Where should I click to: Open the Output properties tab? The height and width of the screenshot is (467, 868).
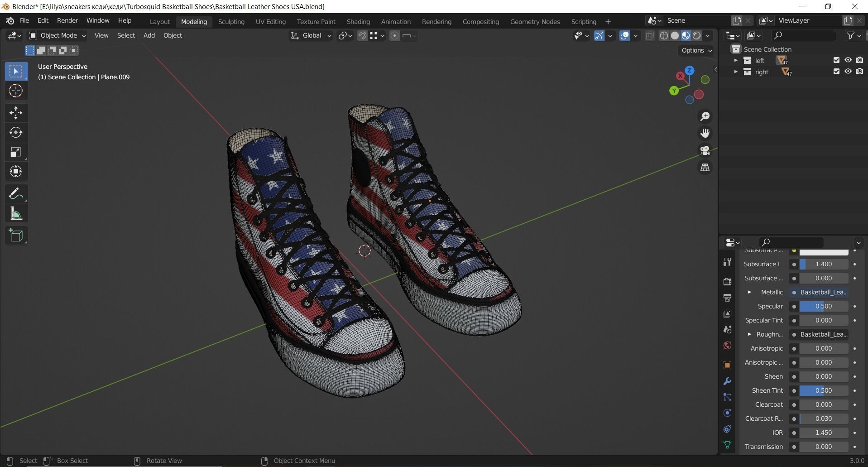(x=727, y=298)
